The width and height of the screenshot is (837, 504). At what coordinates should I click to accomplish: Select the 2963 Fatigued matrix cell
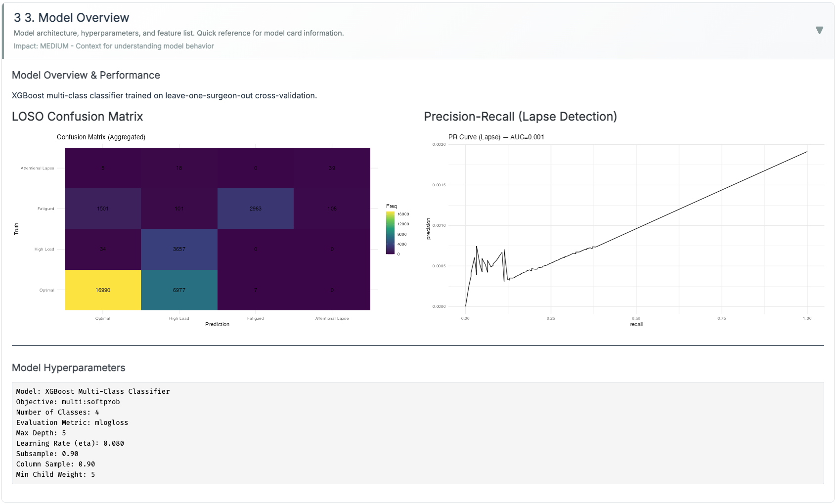(x=256, y=209)
